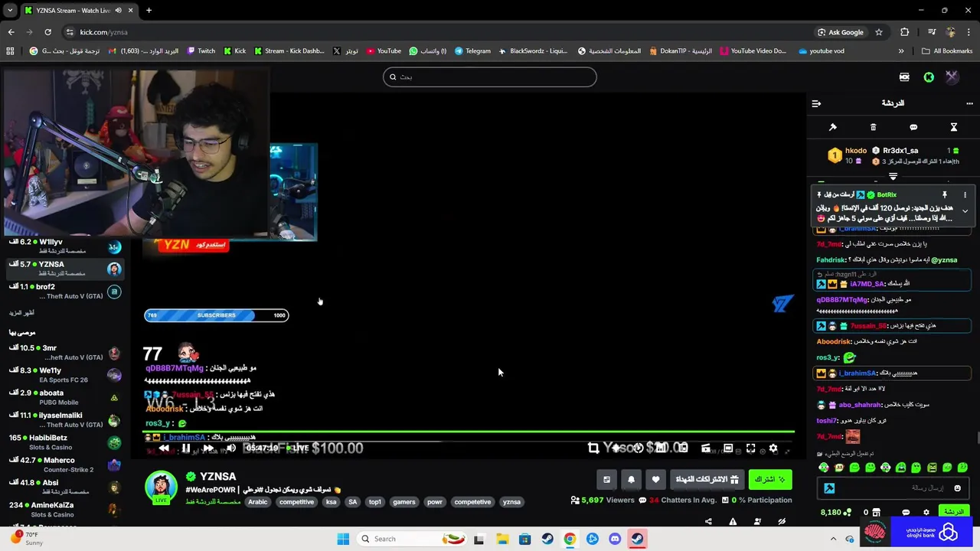Image resolution: width=980 pixels, height=551 pixels.
Task: Pause the live stream video
Action: tap(185, 448)
